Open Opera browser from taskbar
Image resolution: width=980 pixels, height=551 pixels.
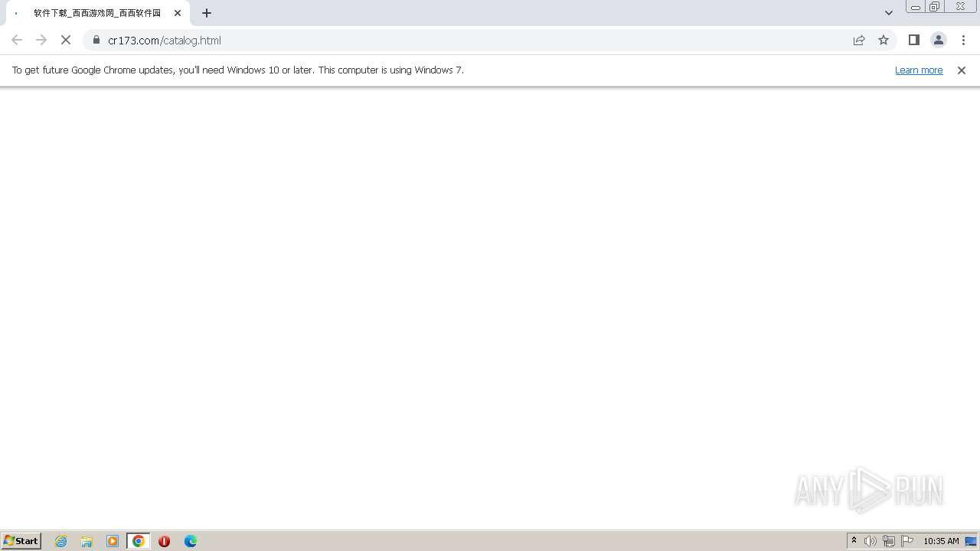click(x=164, y=541)
